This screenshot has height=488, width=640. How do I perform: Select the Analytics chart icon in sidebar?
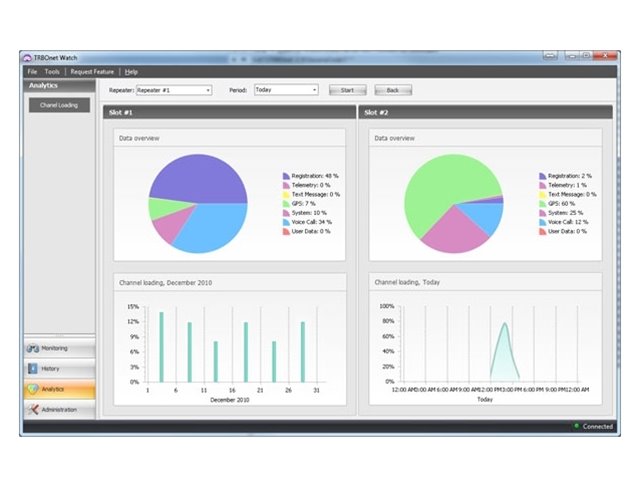[x=33, y=389]
